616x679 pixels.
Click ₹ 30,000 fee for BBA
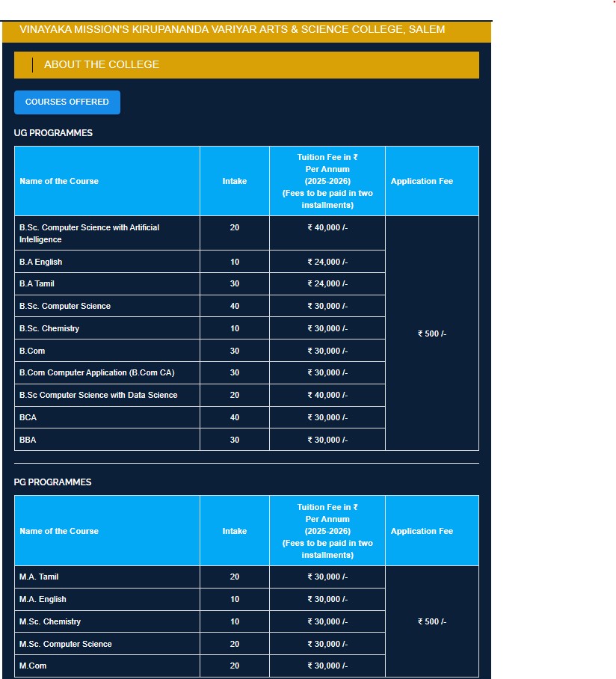tap(327, 440)
